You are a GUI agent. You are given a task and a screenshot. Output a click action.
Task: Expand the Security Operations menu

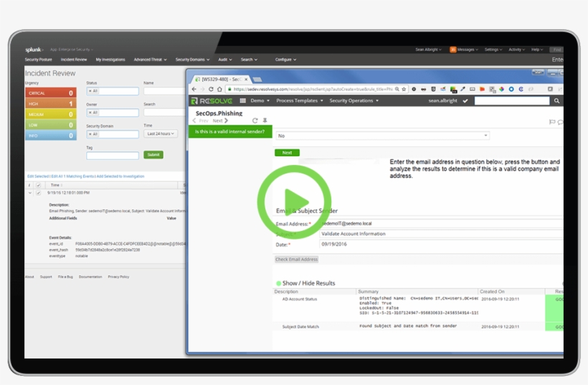354,100
